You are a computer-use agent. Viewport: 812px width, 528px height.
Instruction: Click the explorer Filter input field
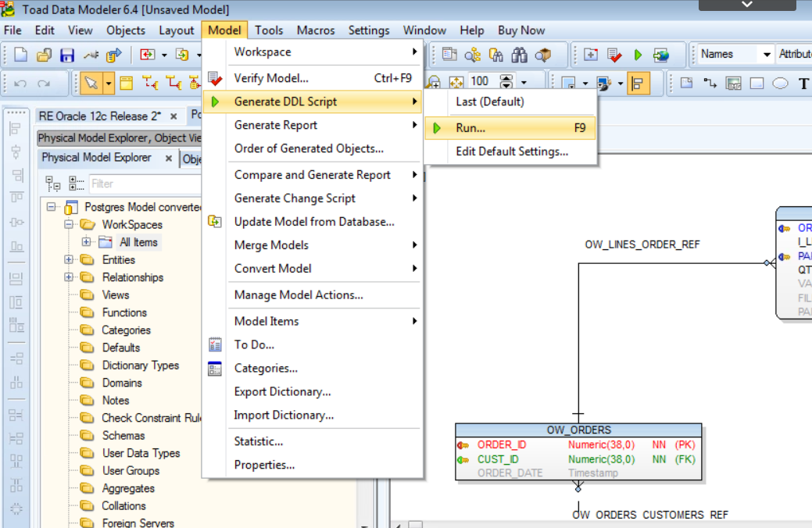(x=145, y=184)
